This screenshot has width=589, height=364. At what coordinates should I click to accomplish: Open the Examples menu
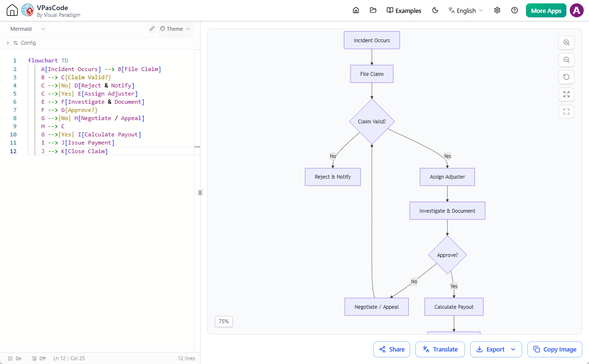[x=404, y=11]
